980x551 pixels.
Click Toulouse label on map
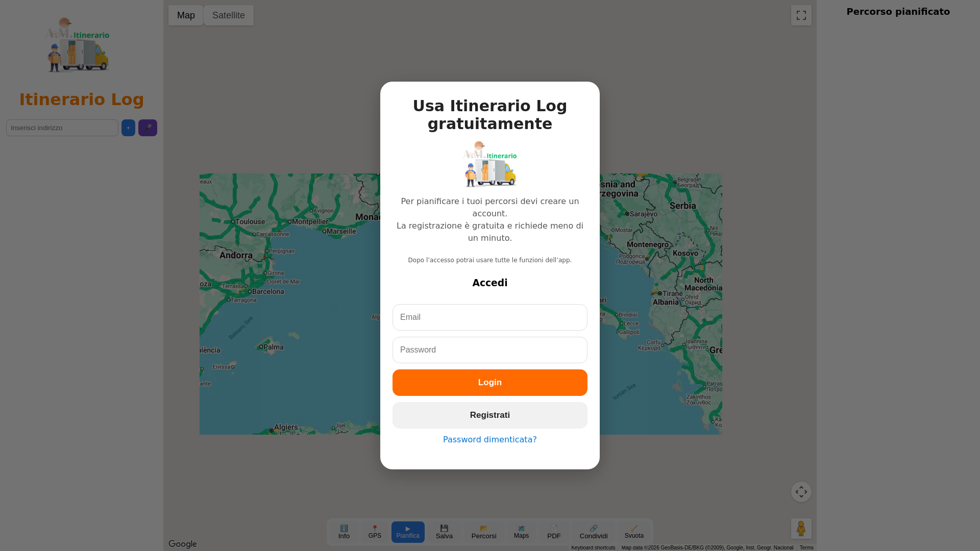point(250,222)
